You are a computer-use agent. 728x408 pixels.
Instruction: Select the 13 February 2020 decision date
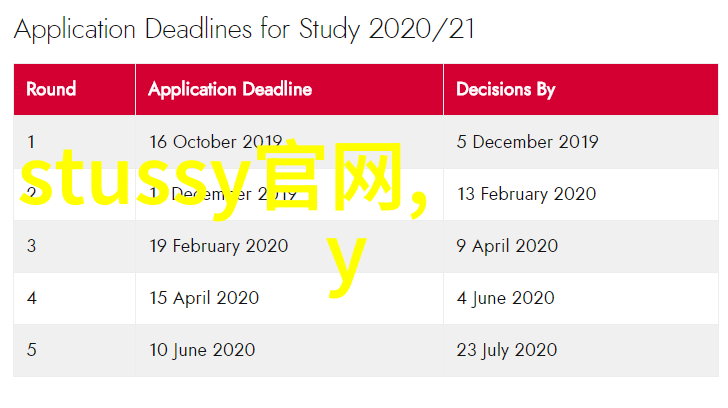(526, 194)
